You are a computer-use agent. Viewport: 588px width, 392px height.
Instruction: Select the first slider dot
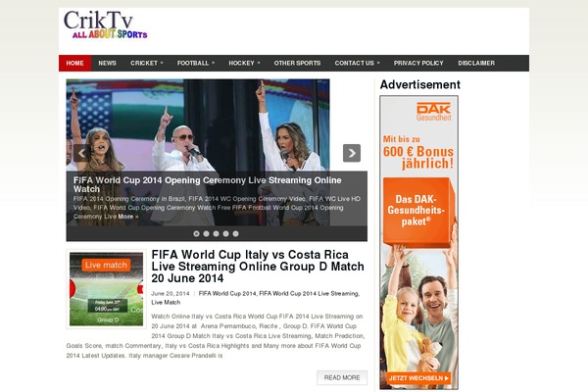pos(196,233)
